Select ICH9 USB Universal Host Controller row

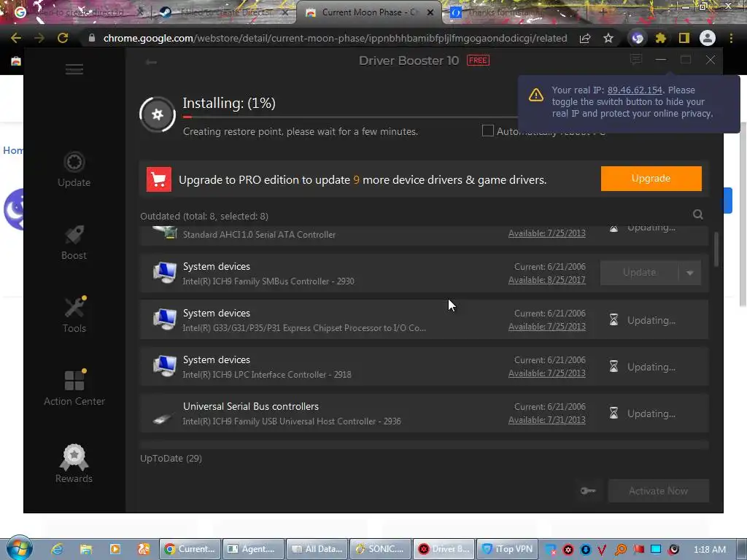[x=424, y=413]
